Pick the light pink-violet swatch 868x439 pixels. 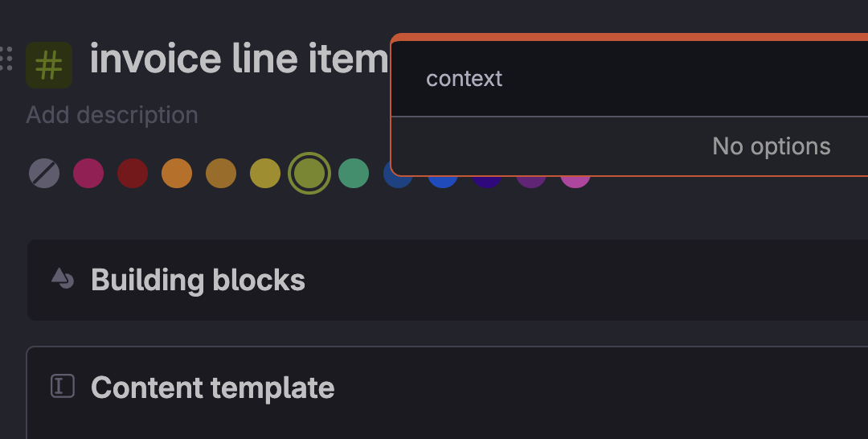click(x=575, y=182)
